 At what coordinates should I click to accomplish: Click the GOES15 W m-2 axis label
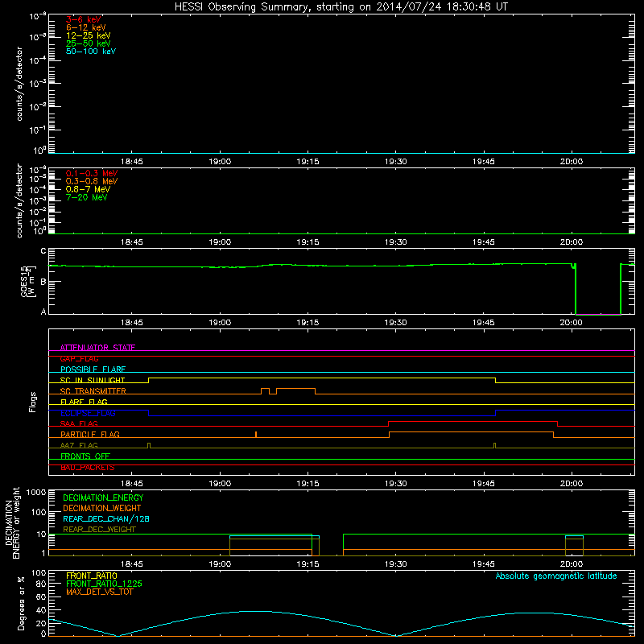(x=28, y=281)
